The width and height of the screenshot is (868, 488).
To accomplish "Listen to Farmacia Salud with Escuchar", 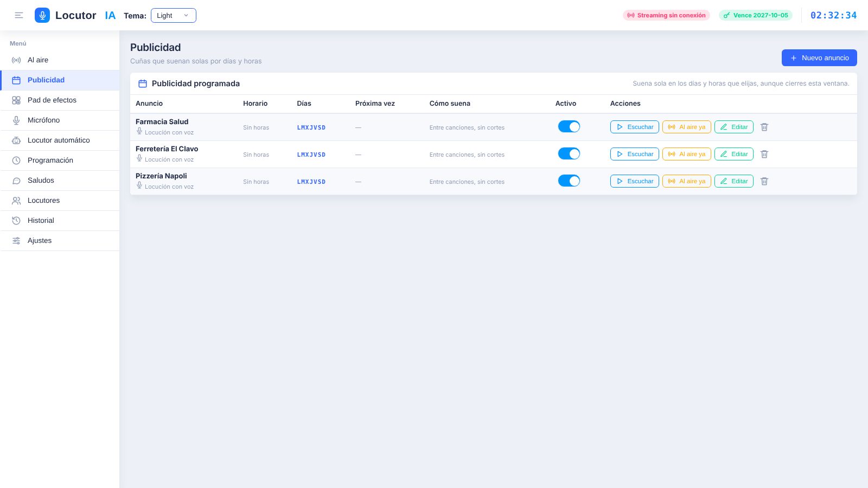I will click(x=635, y=127).
